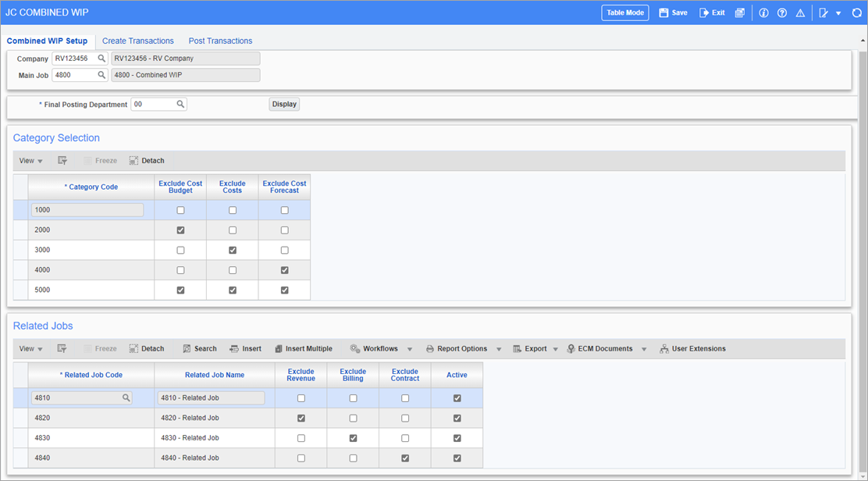868x481 pixels.
Task: Open View dropdown in Related Jobs
Action: 31,349
